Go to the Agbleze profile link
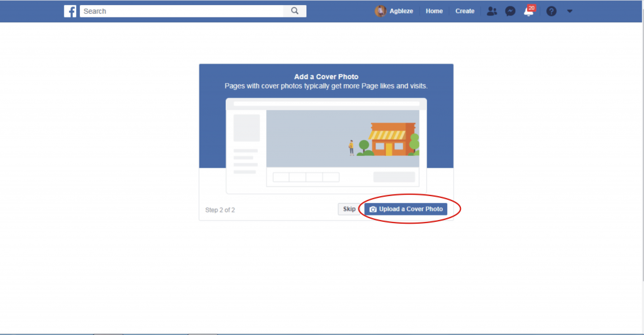 coord(401,11)
